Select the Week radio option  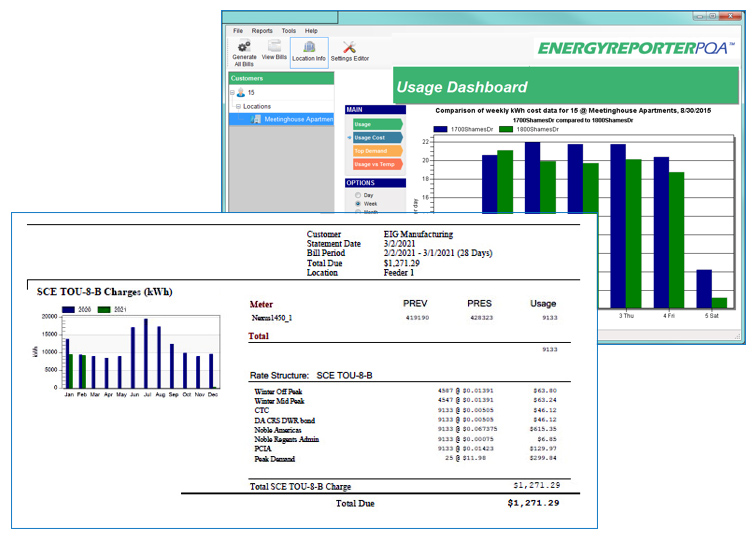358,204
